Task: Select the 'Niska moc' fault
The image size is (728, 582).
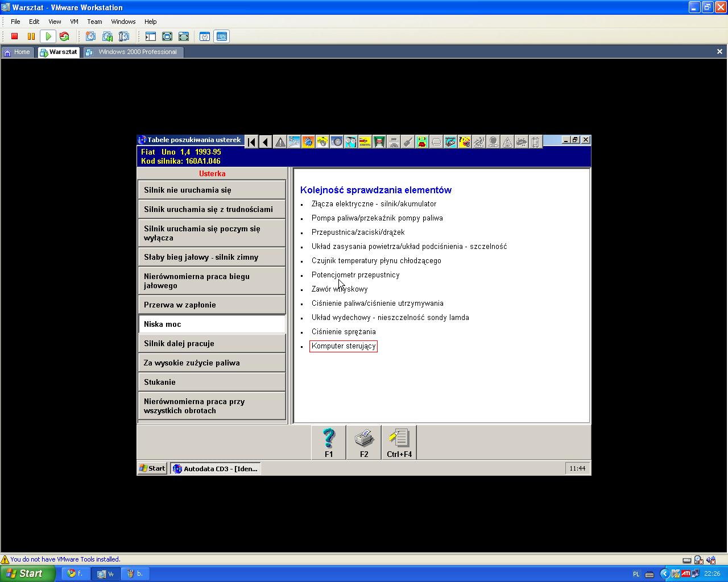Action: pyautogui.click(x=212, y=324)
